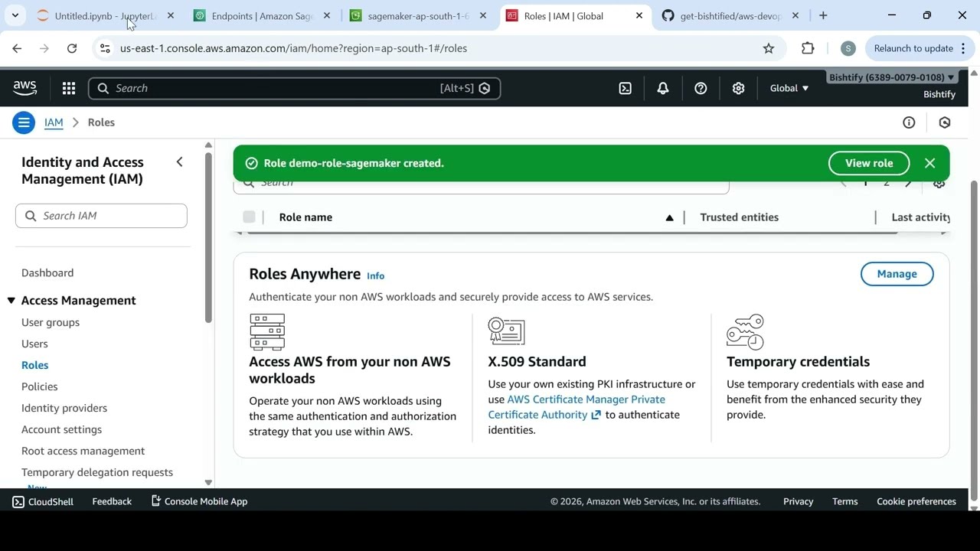The width and height of the screenshot is (980, 551).
Task: Bookmark this page with the star icon
Action: tap(769, 48)
